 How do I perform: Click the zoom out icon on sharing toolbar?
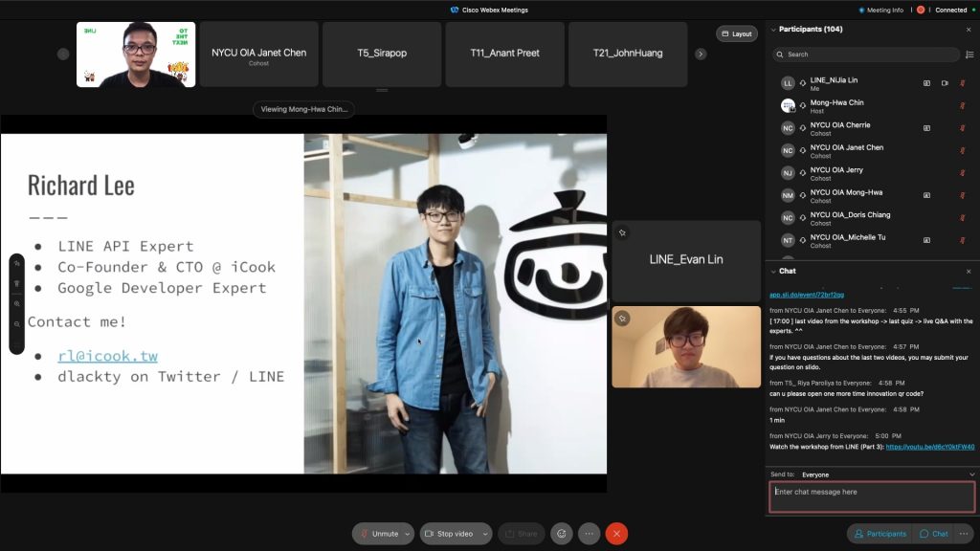point(17,324)
